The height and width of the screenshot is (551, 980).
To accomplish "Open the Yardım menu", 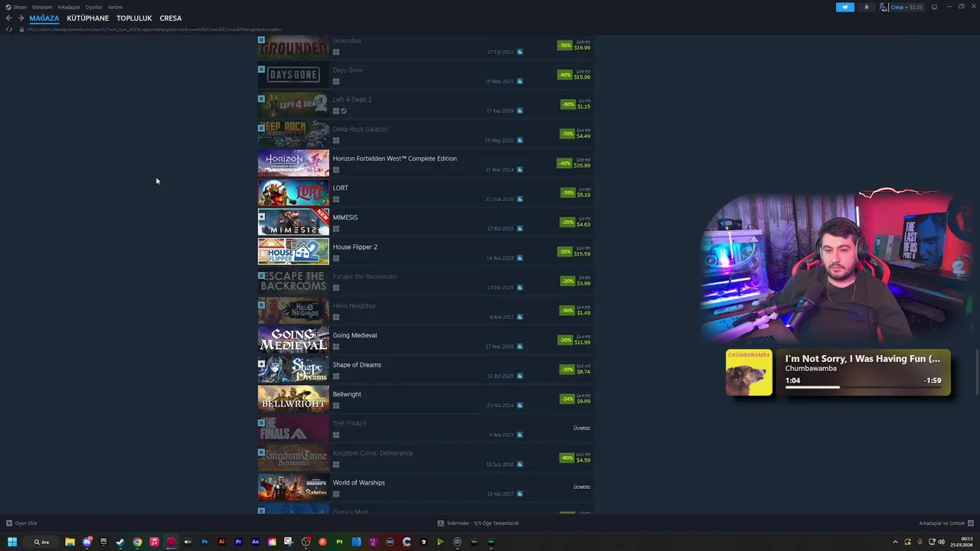I will click(115, 7).
